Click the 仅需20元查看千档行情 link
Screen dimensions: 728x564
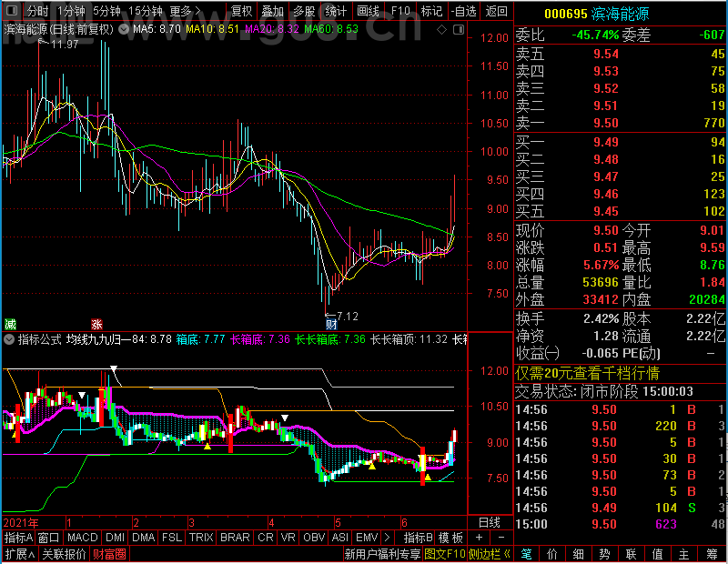tap(587, 373)
